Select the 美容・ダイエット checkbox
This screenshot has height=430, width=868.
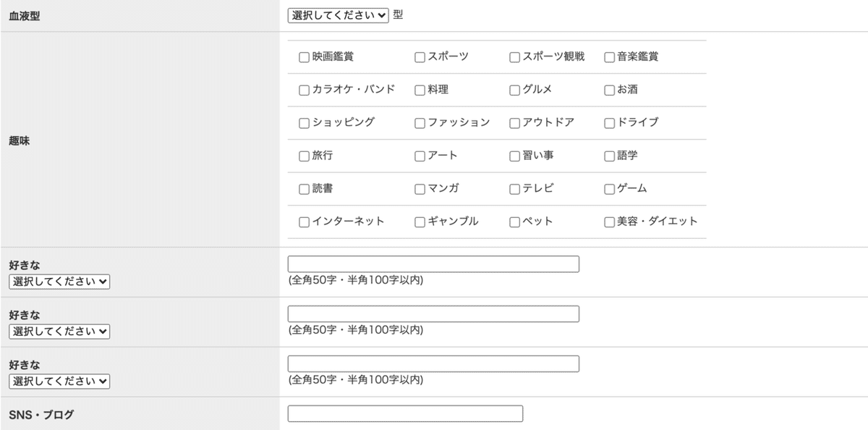click(610, 222)
